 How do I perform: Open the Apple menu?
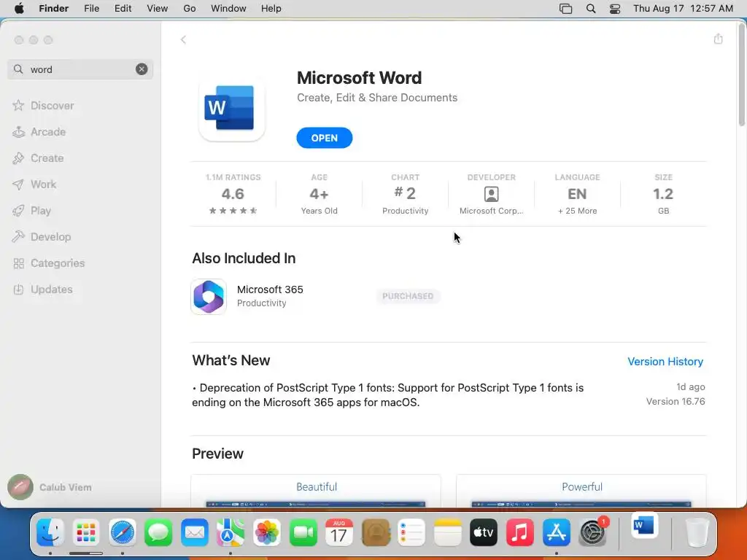[x=19, y=8]
